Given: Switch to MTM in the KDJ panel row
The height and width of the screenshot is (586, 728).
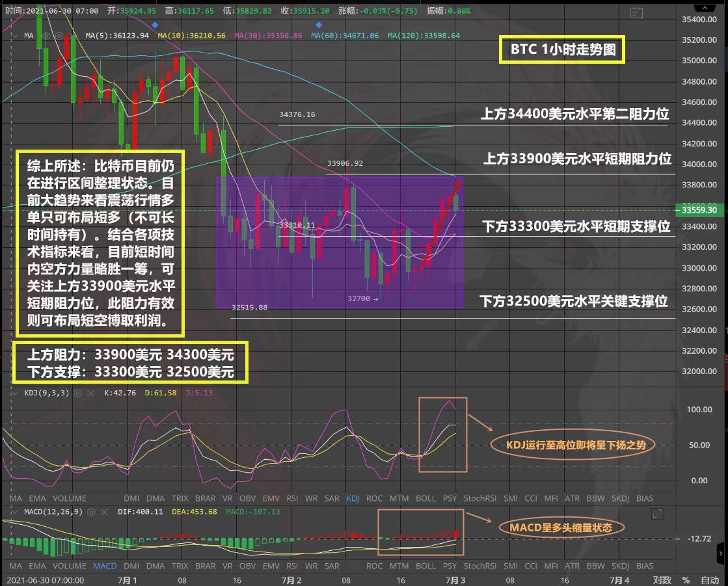Looking at the screenshot, I should [x=399, y=498].
